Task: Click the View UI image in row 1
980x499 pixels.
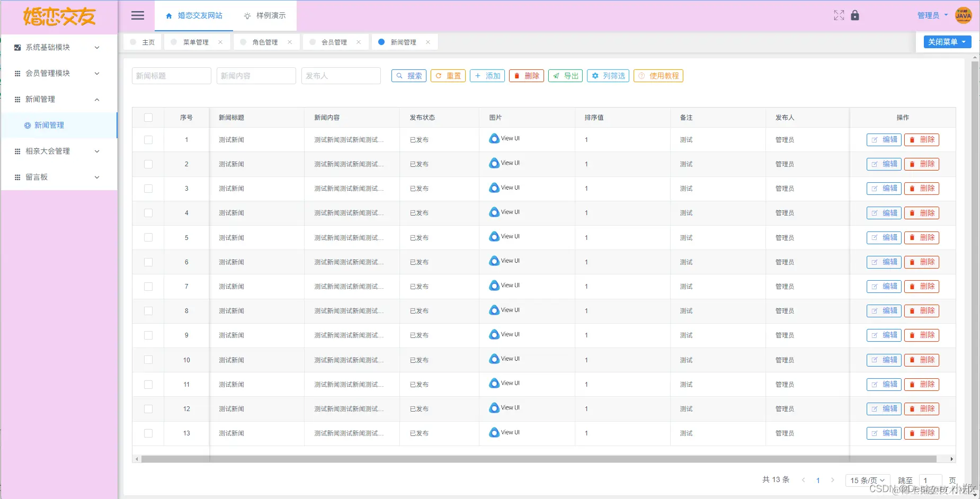Action: click(x=504, y=139)
